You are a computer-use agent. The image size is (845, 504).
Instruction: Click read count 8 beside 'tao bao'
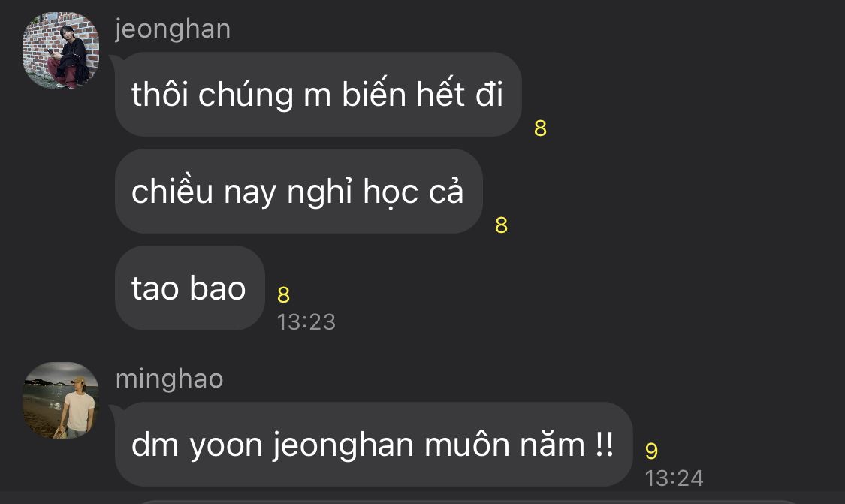[x=283, y=295]
